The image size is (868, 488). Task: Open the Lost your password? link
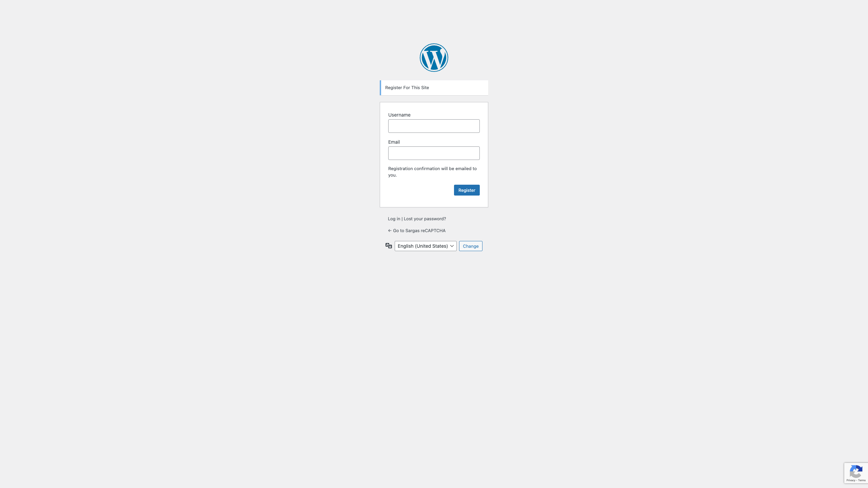(425, 219)
